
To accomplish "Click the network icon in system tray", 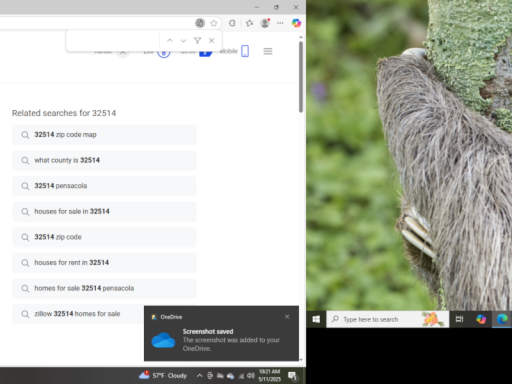I will tap(241, 376).
